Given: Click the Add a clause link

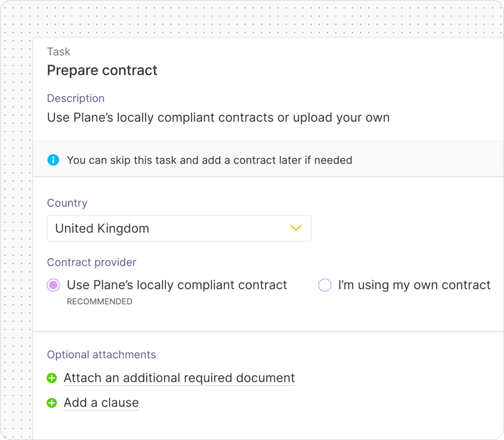Looking at the screenshot, I should 101,403.
